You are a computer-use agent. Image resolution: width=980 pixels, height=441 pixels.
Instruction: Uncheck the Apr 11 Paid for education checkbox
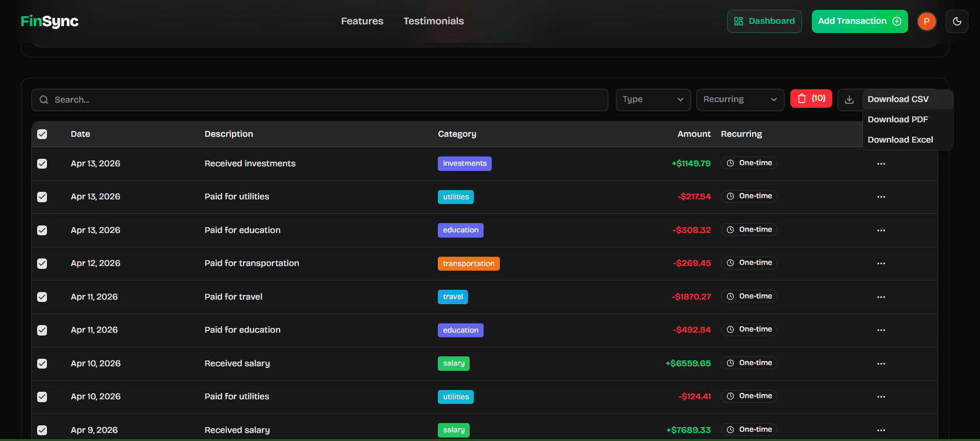pyautogui.click(x=42, y=330)
